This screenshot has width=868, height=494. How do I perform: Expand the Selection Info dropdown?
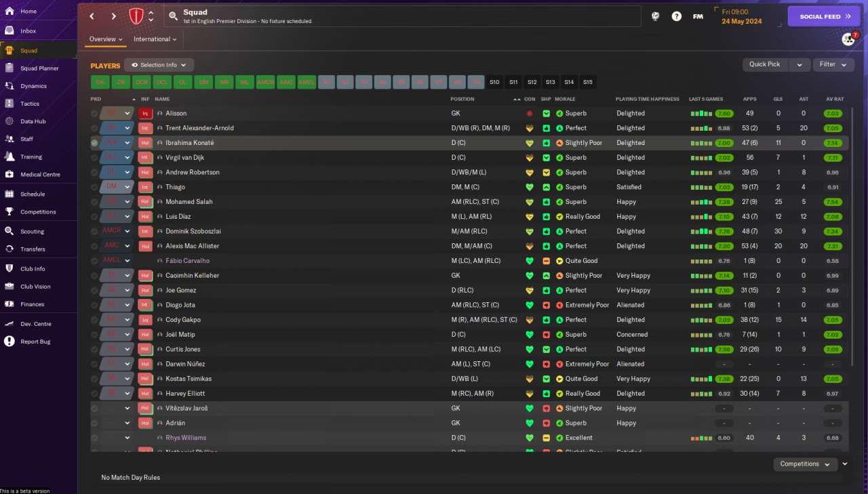pyautogui.click(x=159, y=65)
